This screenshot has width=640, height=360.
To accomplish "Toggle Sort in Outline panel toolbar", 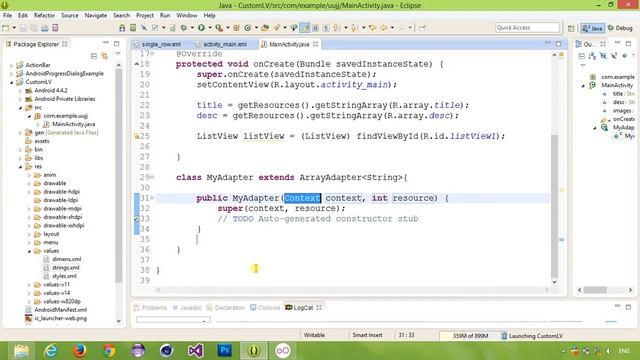I will coord(592,56).
